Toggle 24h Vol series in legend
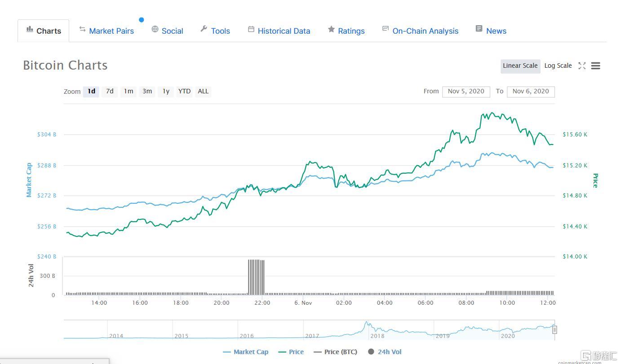The width and height of the screenshot is (620, 364). 385,352
